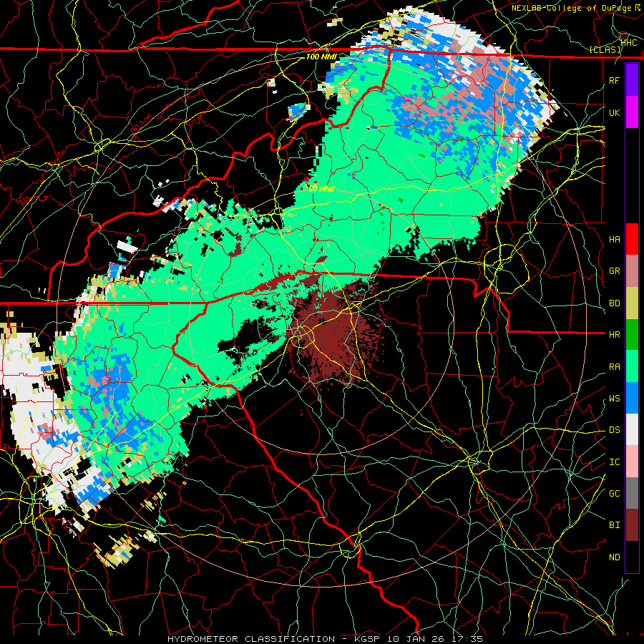Click the blue WS legend color swatch
Image resolution: width=644 pixels, height=644 pixels.
click(632, 398)
